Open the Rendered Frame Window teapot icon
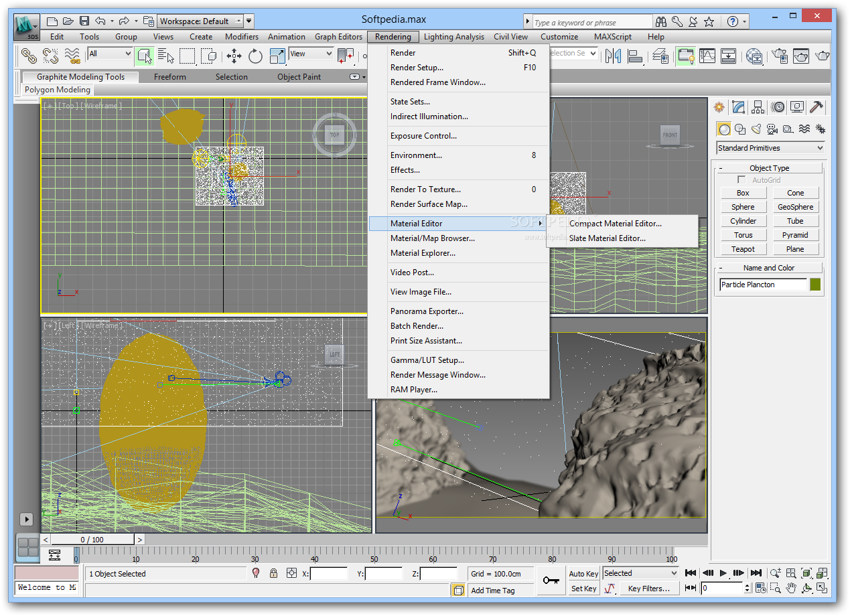850x616 pixels. coord(801,55)
